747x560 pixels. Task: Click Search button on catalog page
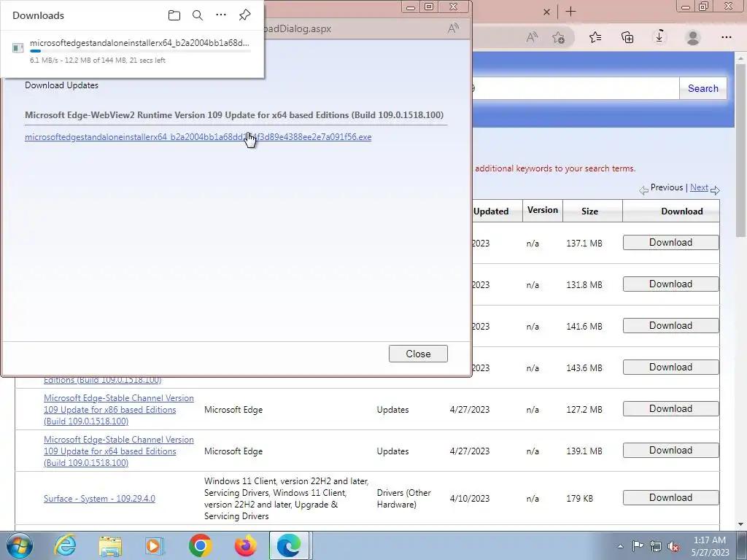tap(703, 88)
